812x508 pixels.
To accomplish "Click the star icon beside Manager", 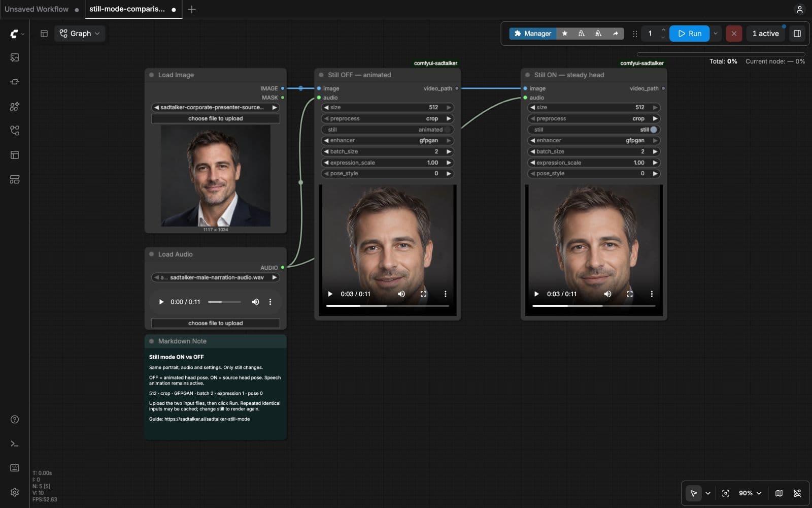I will pos(564,34).
